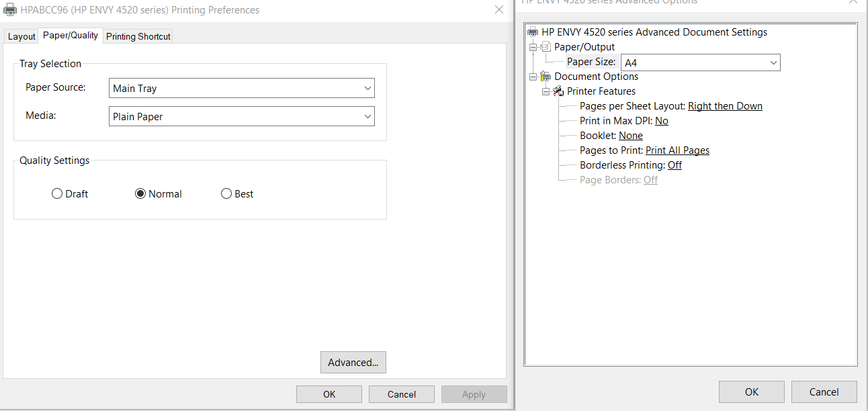This screenshot has height=411, width=868.
Task: Click OK in Advanced Options window
Action: 752,392
